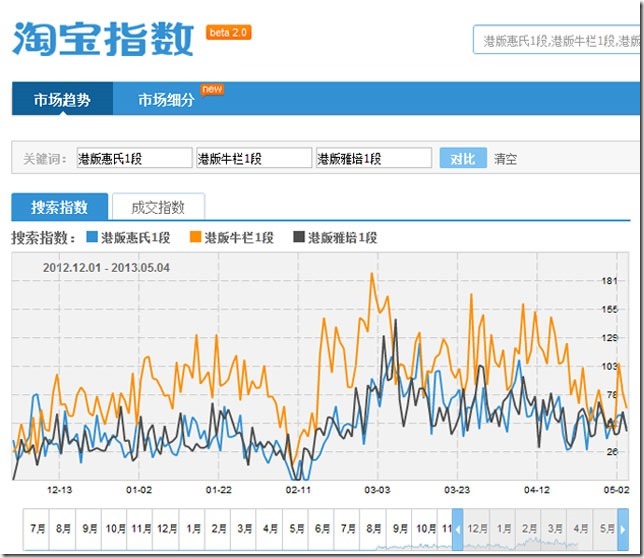Image resolution: width=644 pixels, height=558 pixels.
Task: Select the 搜索指数 tab
Action: click(x=59, y=207)
